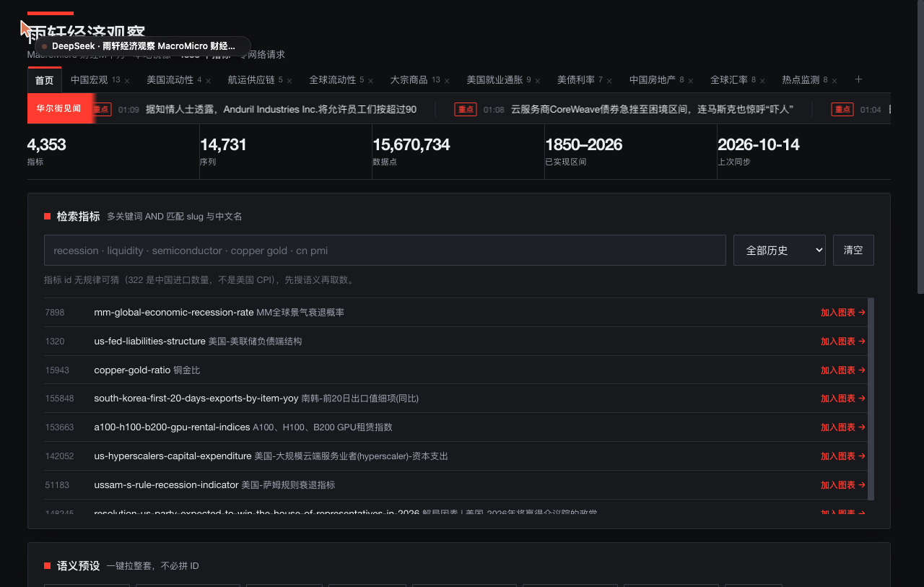Add us-fed-liabilities-structure to chart
The width and height of the screenshot is (924, 587).
pyautogui.click(x=843, y=341)
